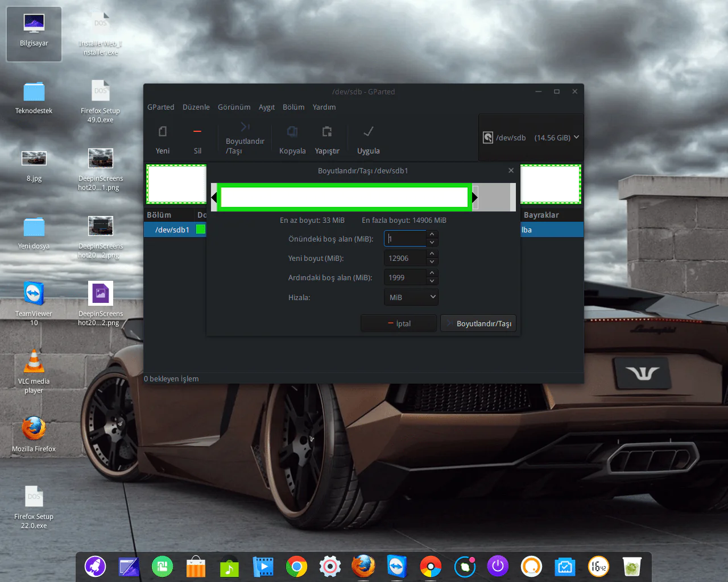This screenshot has width=728, height=582.
Task: Click the Yeni (new partition) toolbar icon
Action: click(x=163, y=132)
